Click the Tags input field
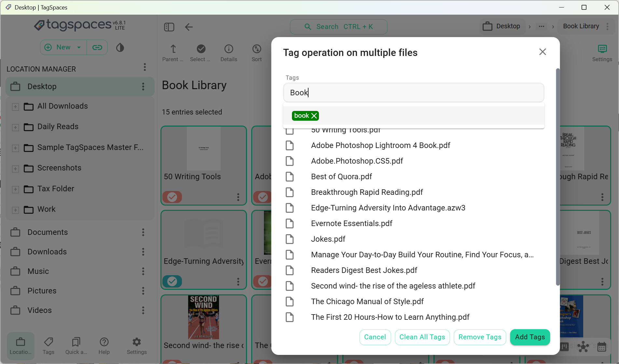This screenshot has width=619, height=364. pyautogui.click(x=414, y=93)
